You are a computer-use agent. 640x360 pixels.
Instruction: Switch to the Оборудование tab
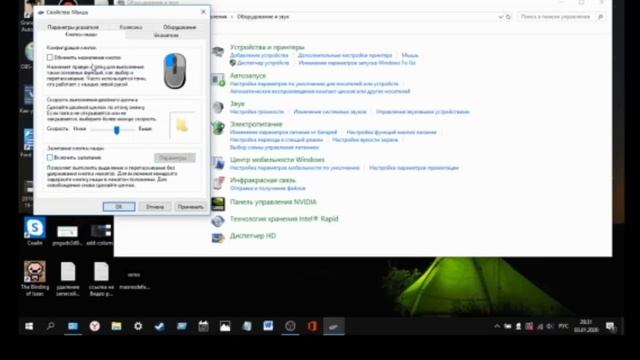pos(180,27)
